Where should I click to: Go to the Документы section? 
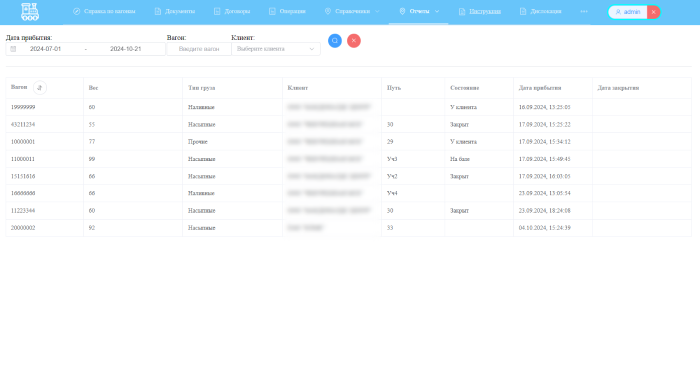pyautogui.click(x=175, y=12)
